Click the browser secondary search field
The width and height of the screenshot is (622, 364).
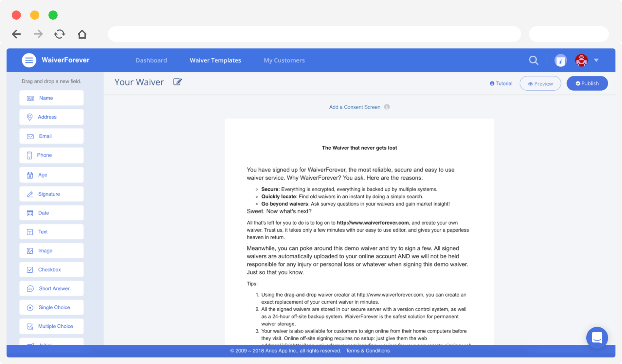coord(569,34)
